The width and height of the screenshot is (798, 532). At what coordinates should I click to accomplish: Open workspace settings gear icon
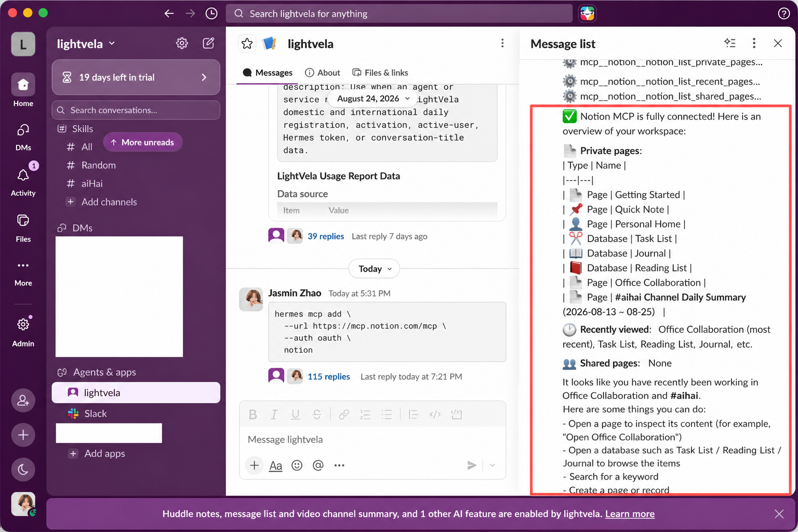[182, 43]
